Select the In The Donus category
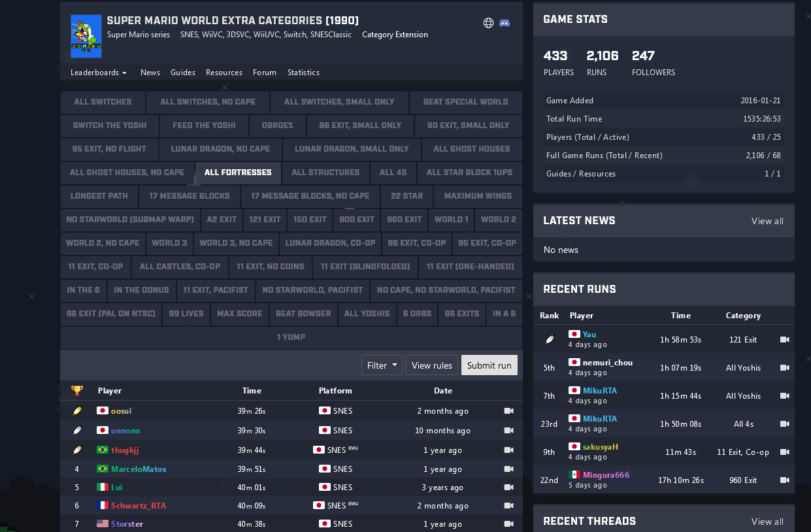The width and height of the screenshot is (811, 532). tap(141, 290)
